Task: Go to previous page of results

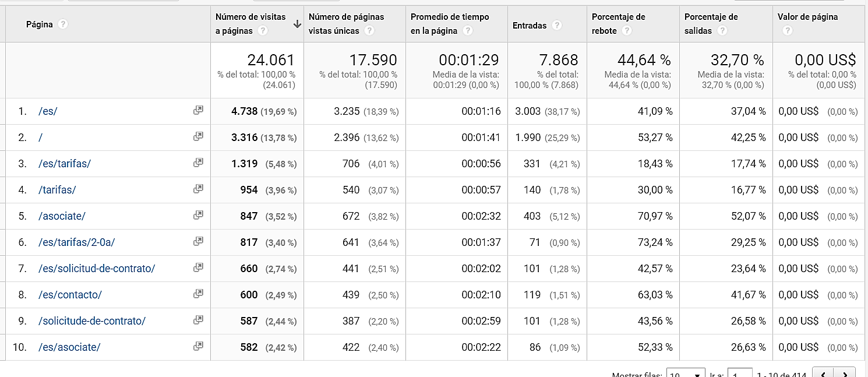Action: coord(823,374)
